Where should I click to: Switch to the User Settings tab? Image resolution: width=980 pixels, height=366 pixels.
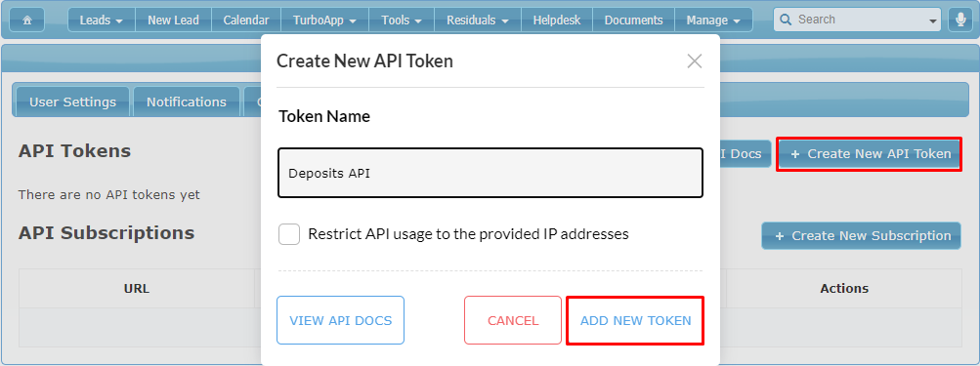pyautogui.click(x=72, y=102)
